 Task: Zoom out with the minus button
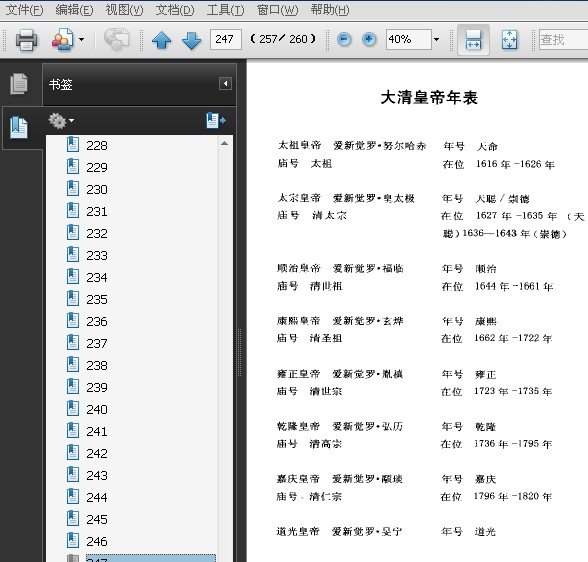point(344,39)
